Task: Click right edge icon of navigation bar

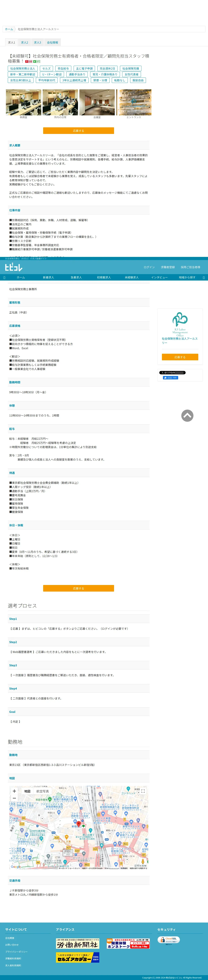Action: [x=203, y=277]
